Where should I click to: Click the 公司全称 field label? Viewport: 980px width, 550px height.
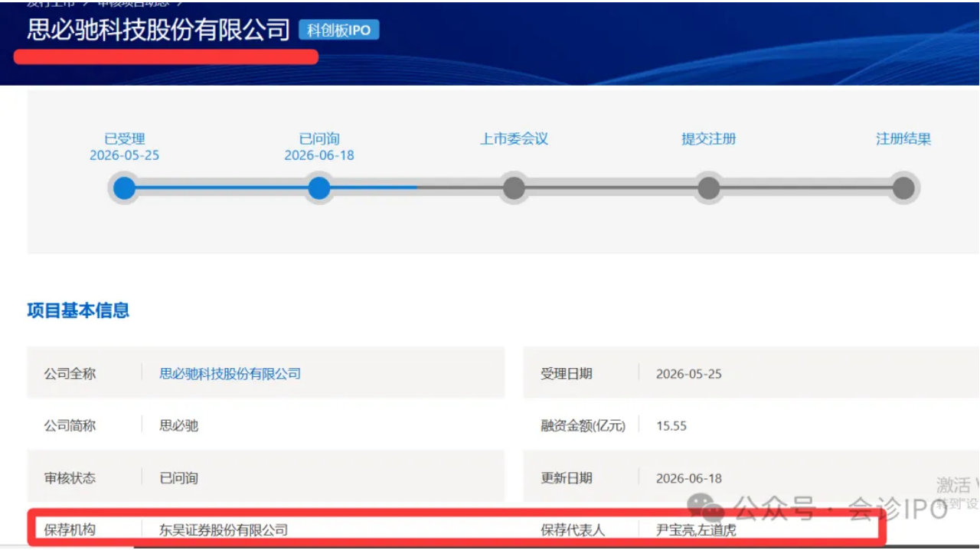pos(70,374)
